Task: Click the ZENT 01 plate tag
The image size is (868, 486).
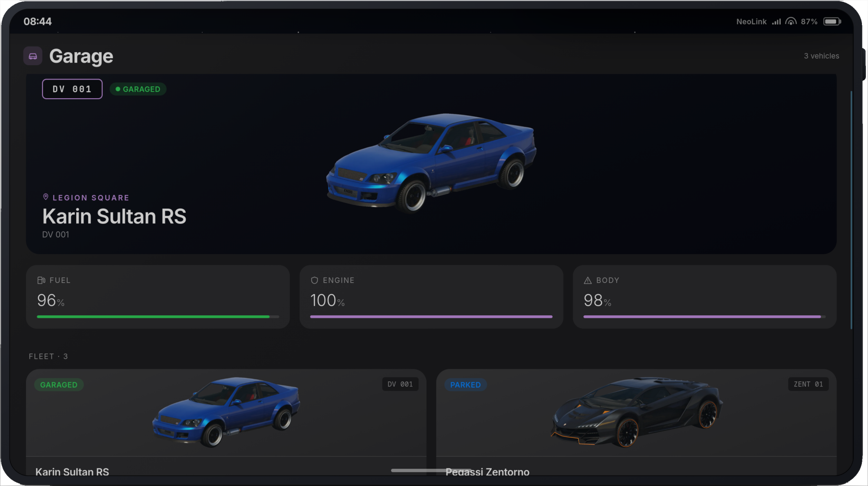Action: (808, 384)
